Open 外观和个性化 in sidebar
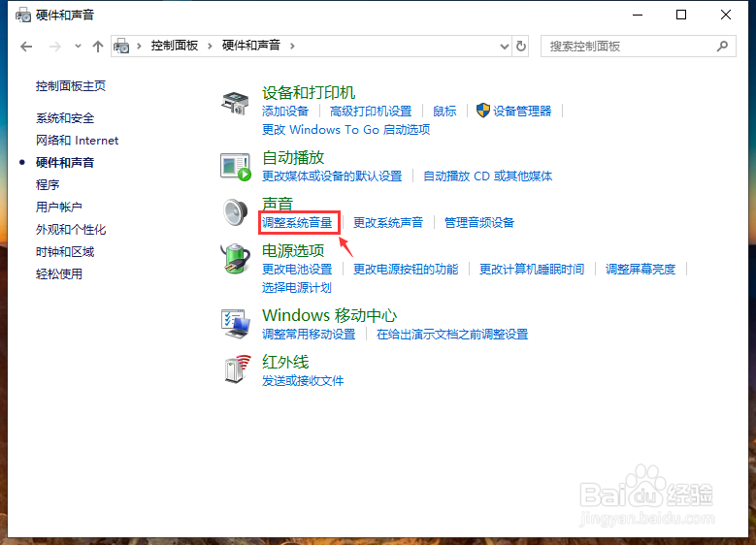Viewport: 756px width, 545px height. (x=71, y=230)
